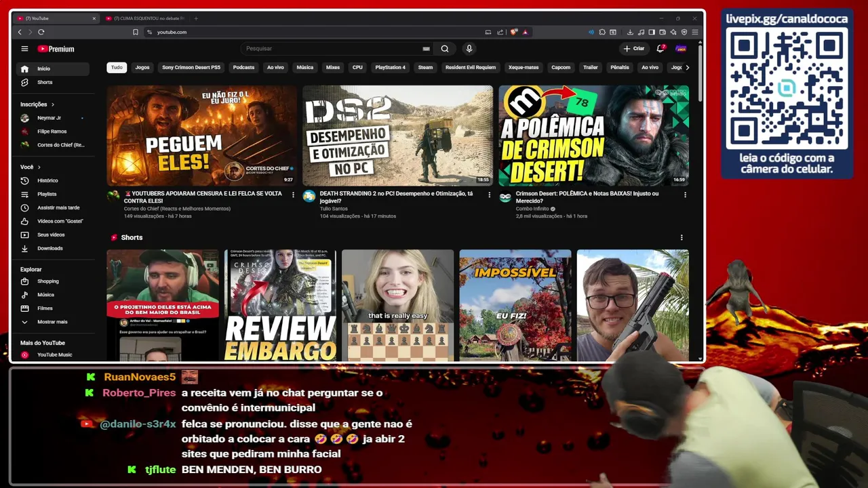Open options menu for the YOUTUBERS APOIARAM CENSURA video
Screen dimensions: 868x488
[293, 195]
